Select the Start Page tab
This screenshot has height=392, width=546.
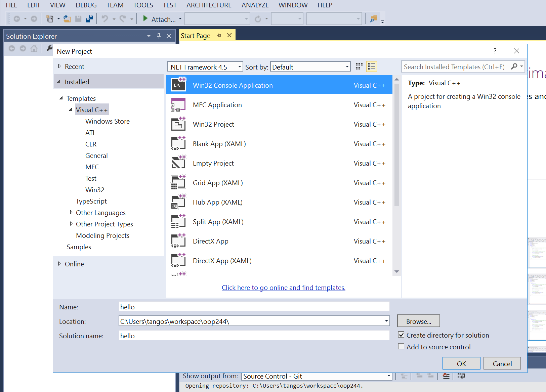click(x=196, y=36)
